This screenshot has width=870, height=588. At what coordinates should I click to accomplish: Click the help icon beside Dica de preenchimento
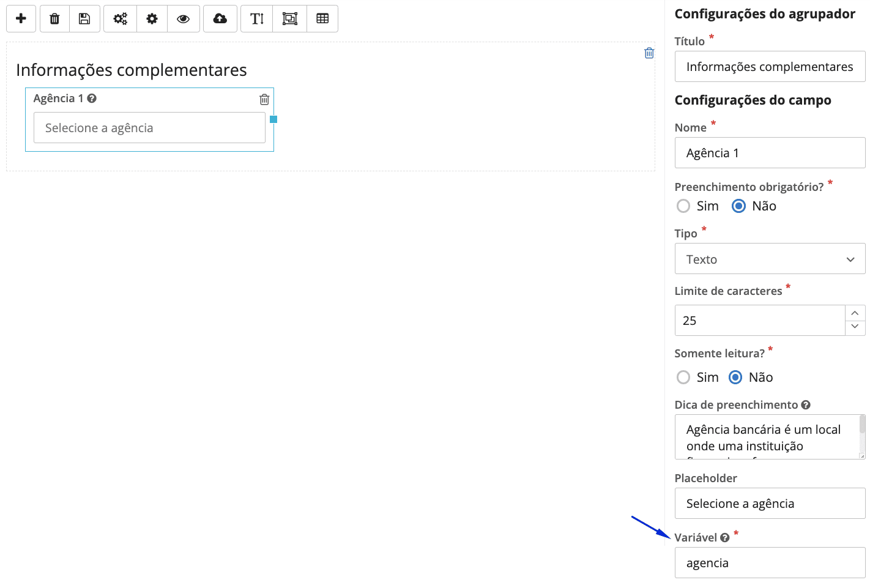click(806, 405)
